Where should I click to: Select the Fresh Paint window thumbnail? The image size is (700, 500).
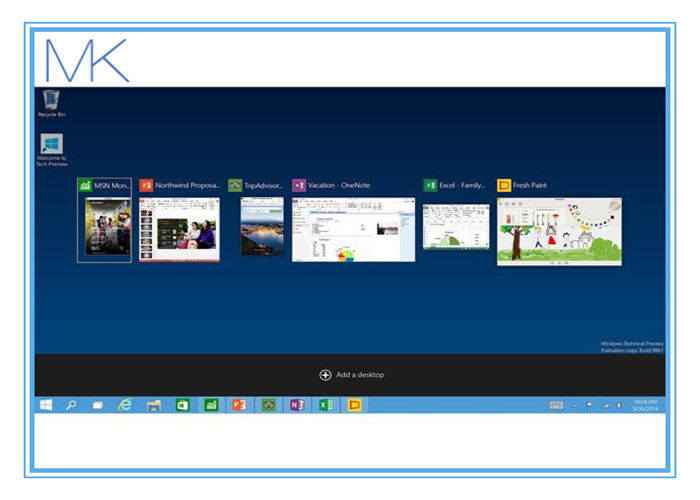(x=559, y=232)
